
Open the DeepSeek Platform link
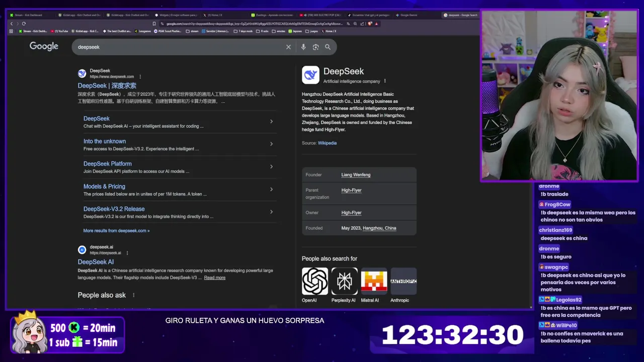click(108, 164)
